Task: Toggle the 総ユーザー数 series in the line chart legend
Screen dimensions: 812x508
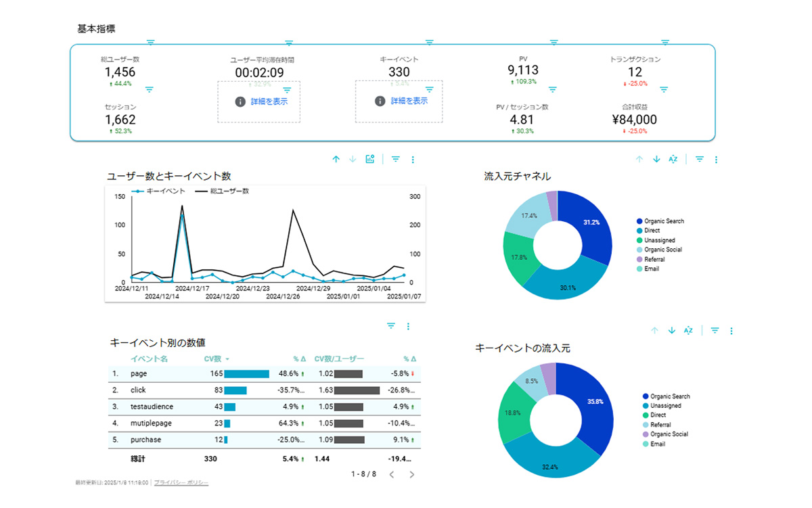Action: [x=222, y=191]
